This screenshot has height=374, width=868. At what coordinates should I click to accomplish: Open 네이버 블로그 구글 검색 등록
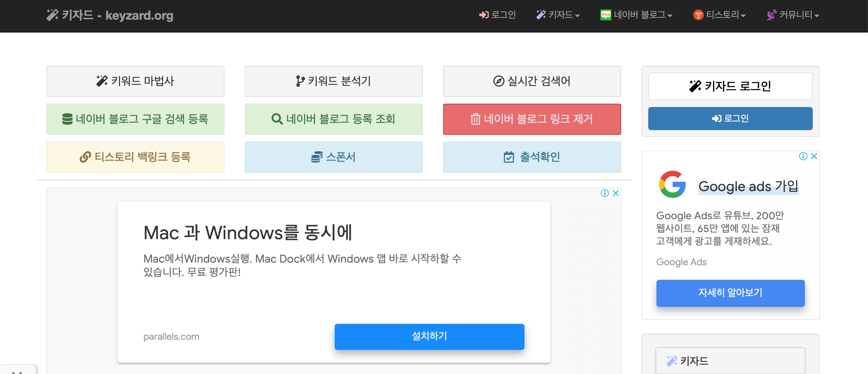pos(135,119)
